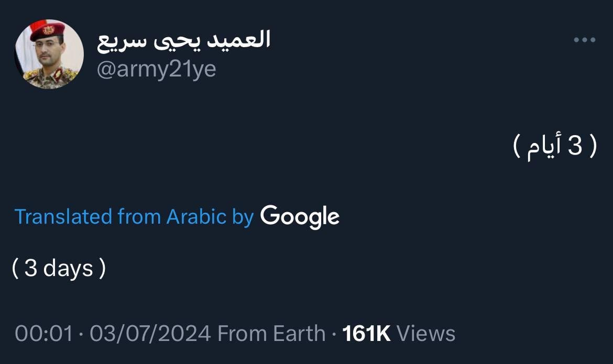The image size is (613, 364).
Task: Click the "Translated from Arabic by" text
Action: click(134, 217)
